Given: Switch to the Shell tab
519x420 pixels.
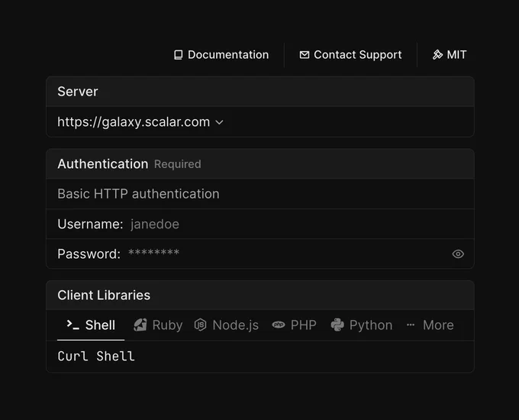Looking at the screenshot, I should (x=91, y=325).
